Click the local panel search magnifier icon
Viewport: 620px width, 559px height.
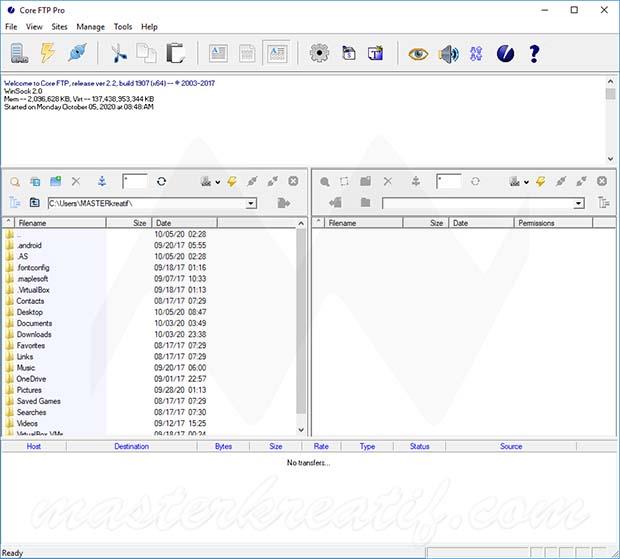15,182
